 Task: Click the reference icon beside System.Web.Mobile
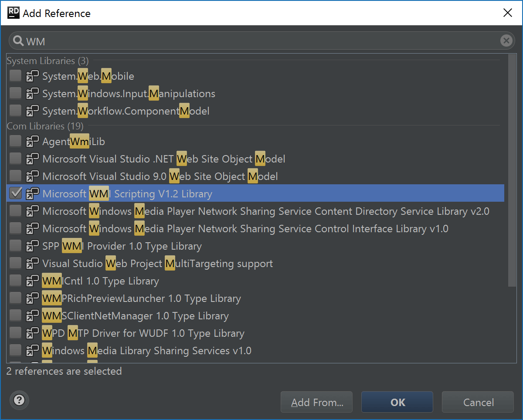pos(33,76)
